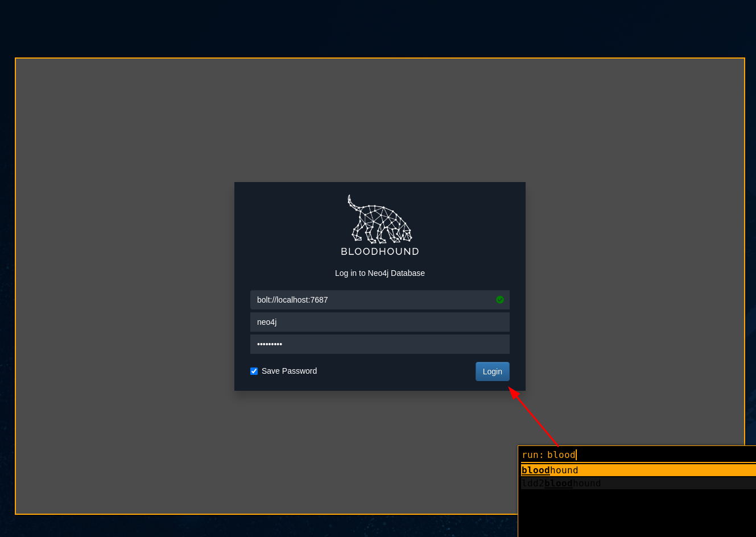Select the bloodhound entry in run launcher
This screenshot has height=537, width=756.
638,470
